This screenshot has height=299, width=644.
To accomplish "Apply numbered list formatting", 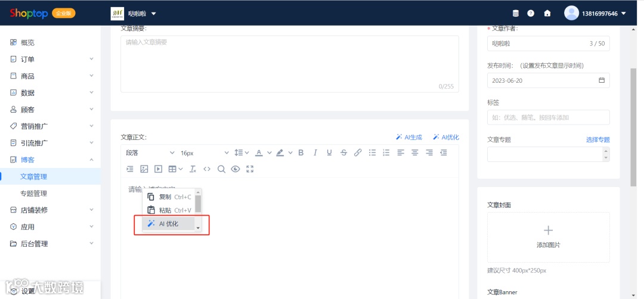I will (x=386, y=152).
